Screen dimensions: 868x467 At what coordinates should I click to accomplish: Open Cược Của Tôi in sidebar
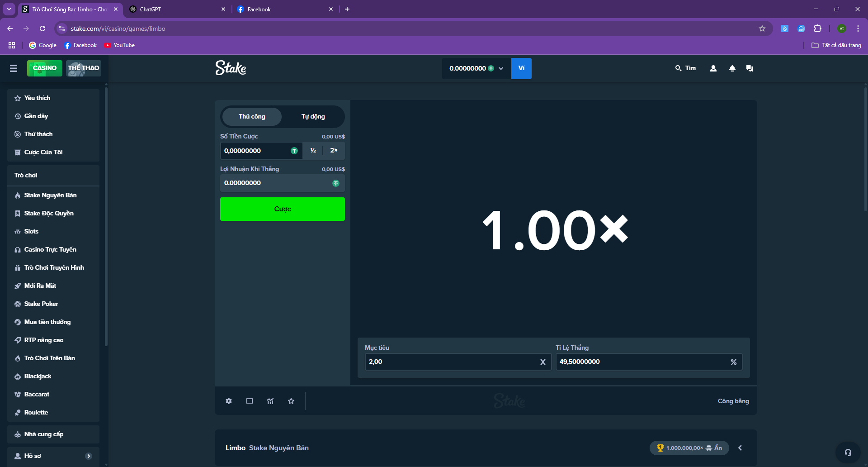pos(53,152)
